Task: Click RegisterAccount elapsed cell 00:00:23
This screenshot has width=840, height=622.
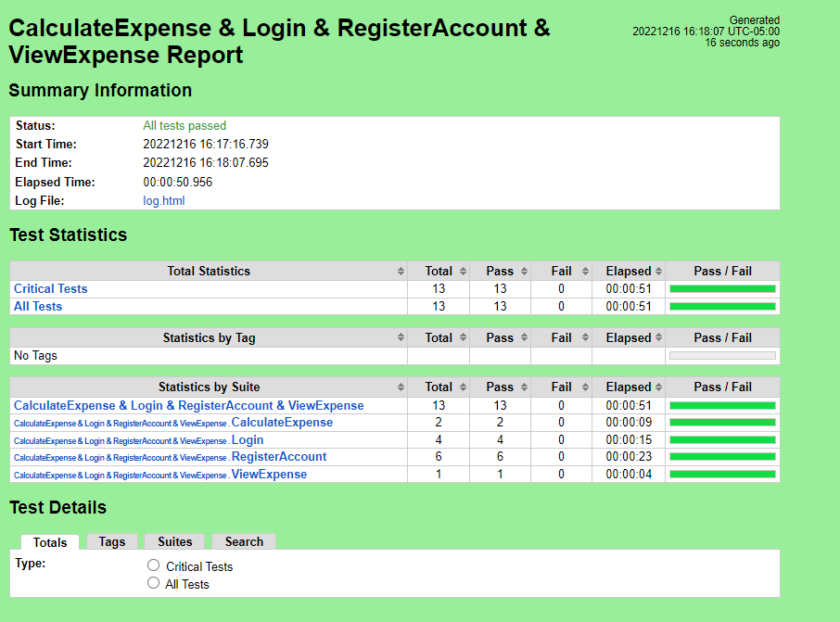Action: coord(629,457)
